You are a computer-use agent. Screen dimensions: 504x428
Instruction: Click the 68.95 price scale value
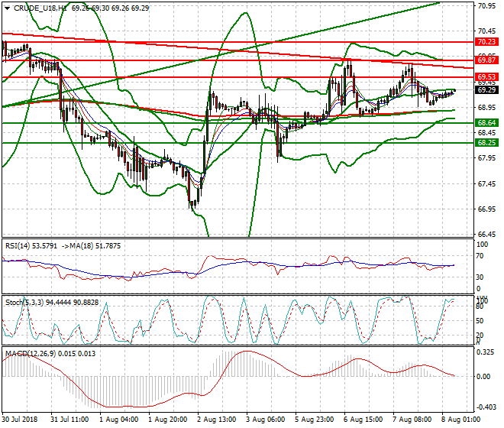pyautogui.click(x=486, y=108)
